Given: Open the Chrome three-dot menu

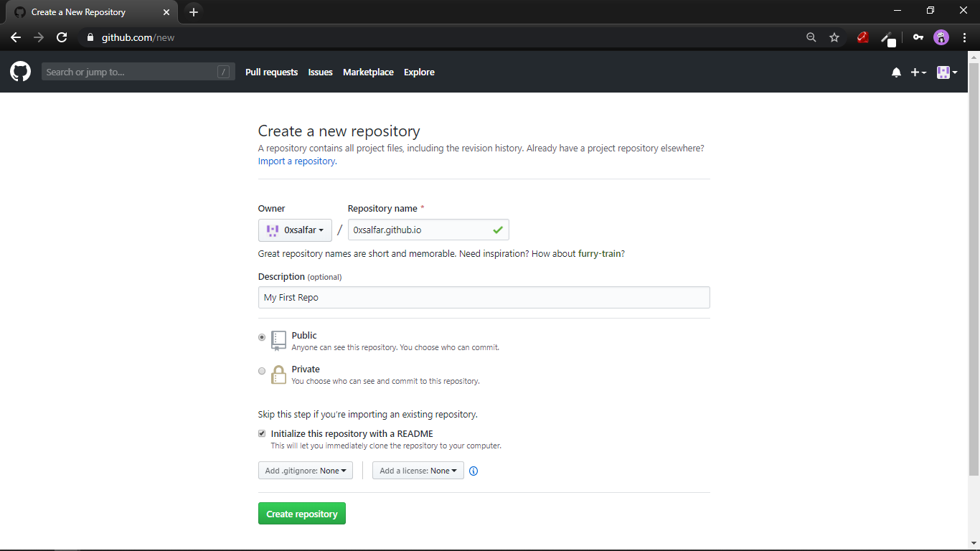Looking at the screenshot, I should tap(964, 37).
